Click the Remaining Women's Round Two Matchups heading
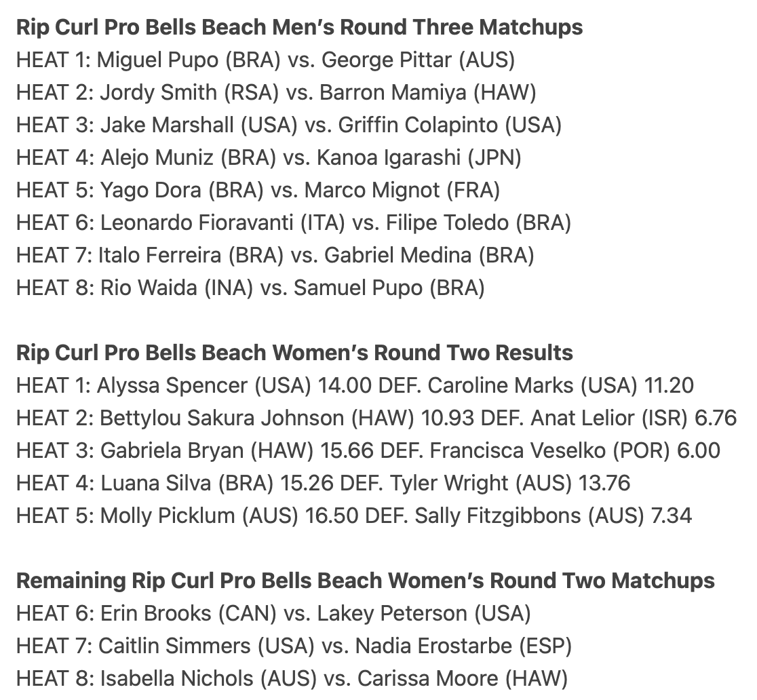757x700 pixels. 365,581
